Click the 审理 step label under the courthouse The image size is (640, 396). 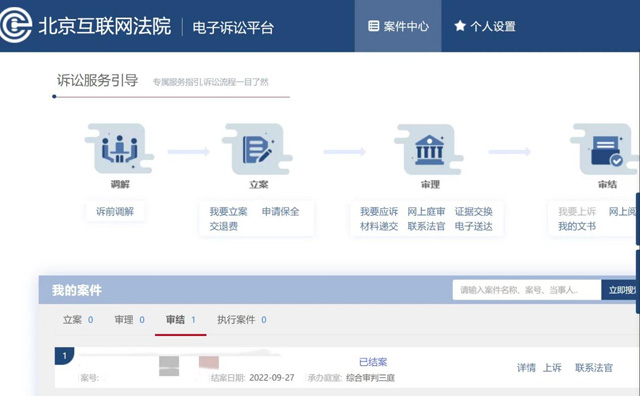click(430, 185)
